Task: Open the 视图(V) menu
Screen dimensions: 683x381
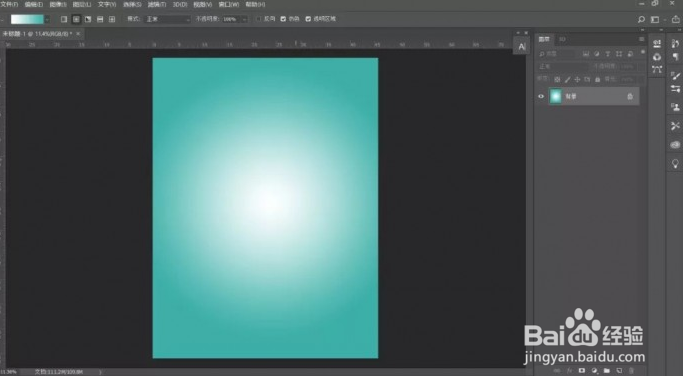Action: point(203,4)
